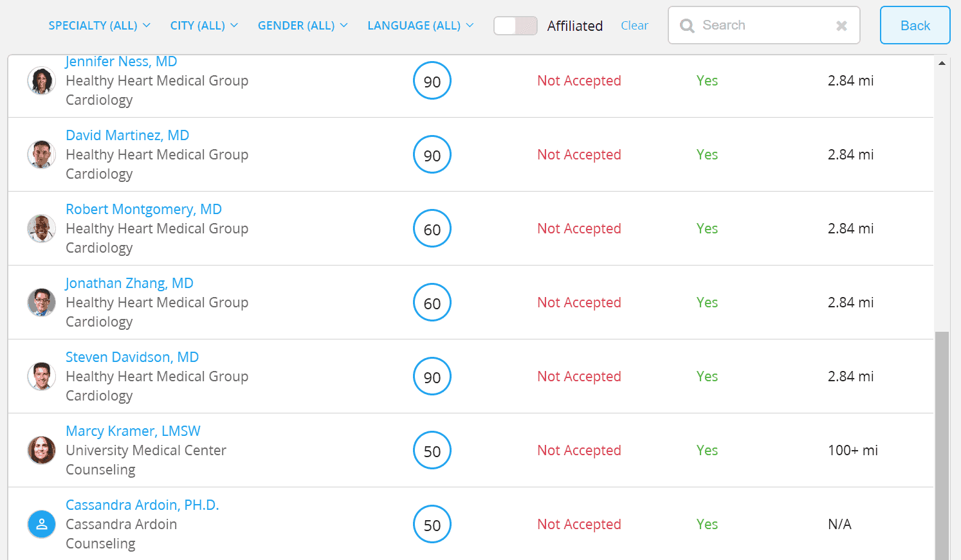This screenshot has width=961, height=560.
Task: Open the Language (All) filter dropdown
Action: tap(420, 26)
